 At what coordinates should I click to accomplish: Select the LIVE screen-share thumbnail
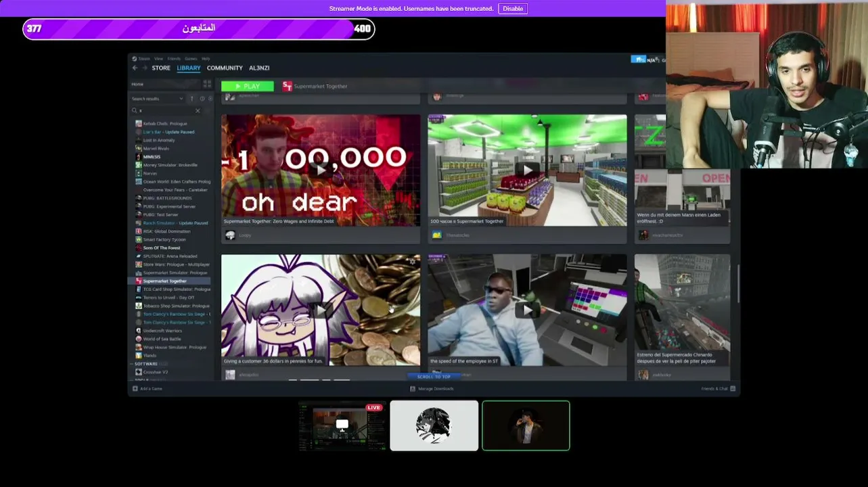(342, 425)
